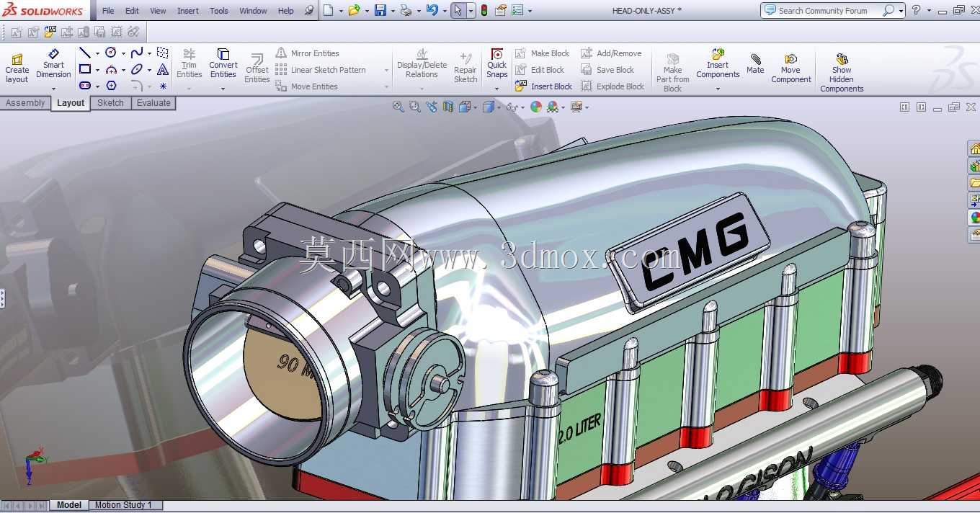Open the Circle tool dropdown arrow
The image size is (980, 513).
[x=123, y=53]
